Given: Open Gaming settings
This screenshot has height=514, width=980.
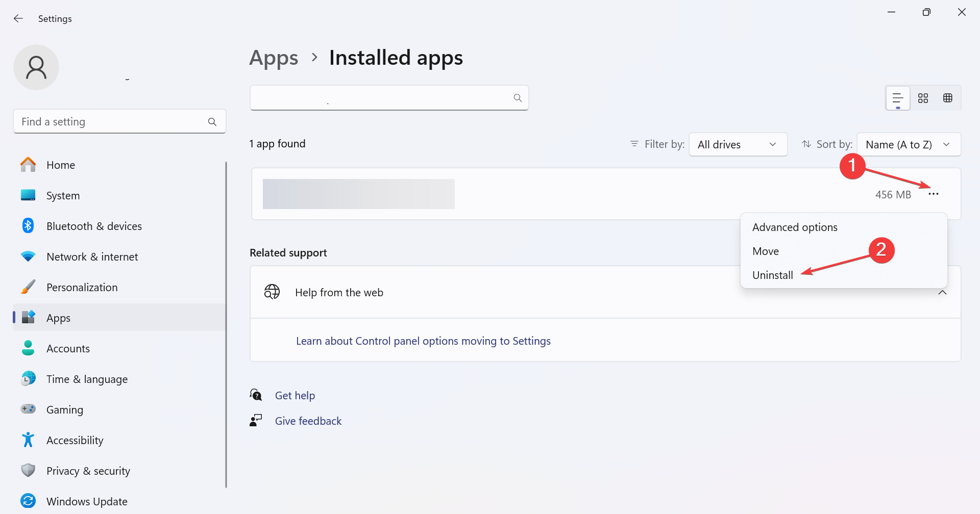Looking at the screenshot, I should point(119,409).
